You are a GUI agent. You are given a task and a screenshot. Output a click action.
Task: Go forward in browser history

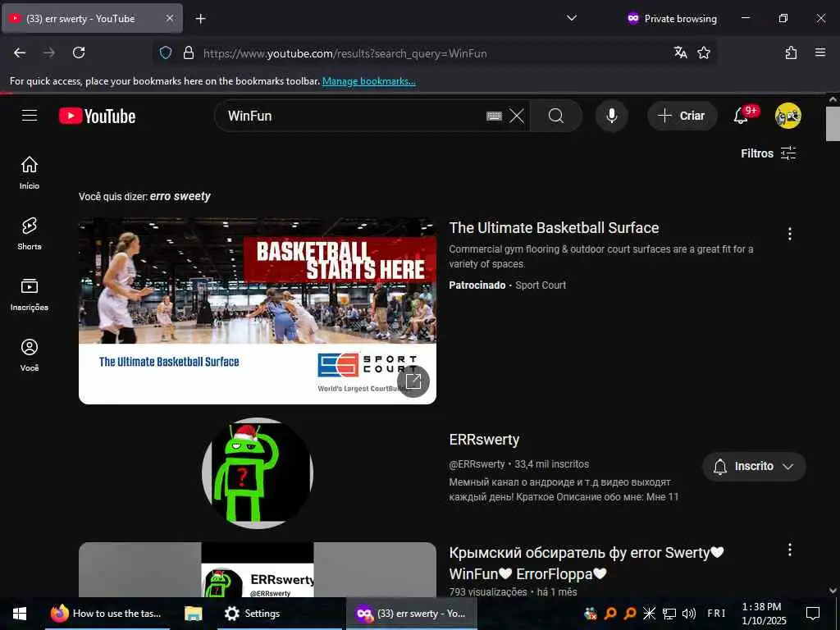[49, 52]
